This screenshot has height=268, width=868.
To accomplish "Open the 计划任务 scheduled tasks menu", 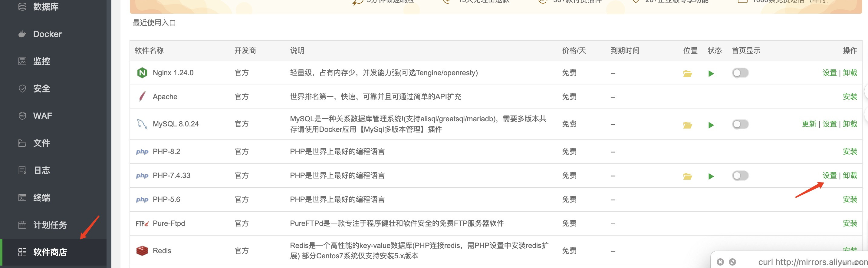I will (50, 225).
